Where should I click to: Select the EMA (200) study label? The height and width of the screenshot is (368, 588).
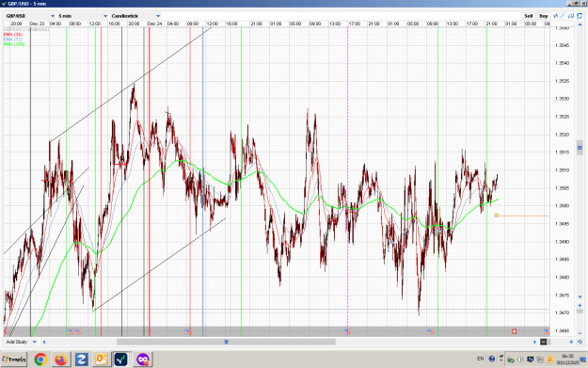click(14, 44)
